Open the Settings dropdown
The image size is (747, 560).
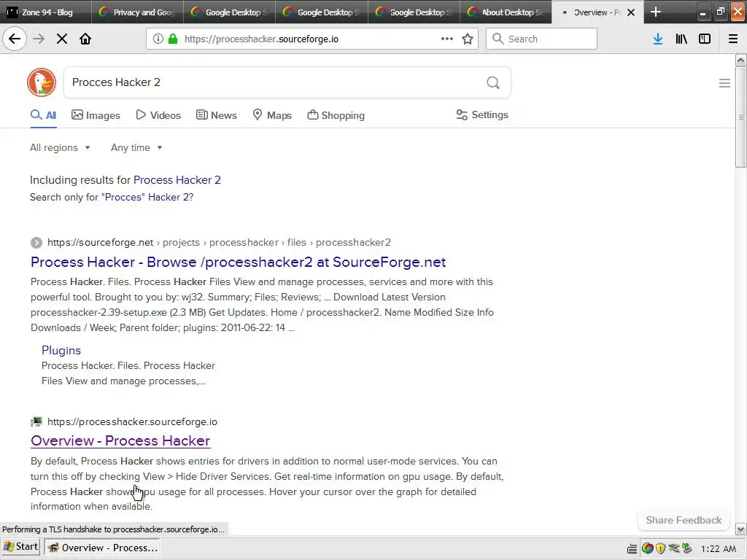click(482, 114)
